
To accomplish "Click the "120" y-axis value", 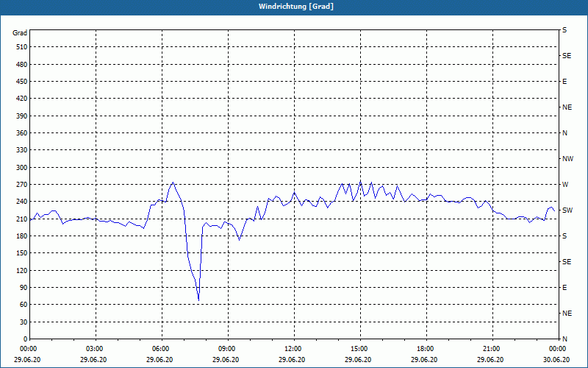I will (22, 270).
